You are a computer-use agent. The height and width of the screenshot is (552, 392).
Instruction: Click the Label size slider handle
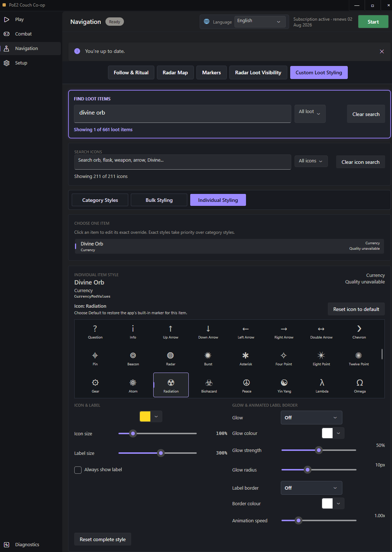(161, 453)
